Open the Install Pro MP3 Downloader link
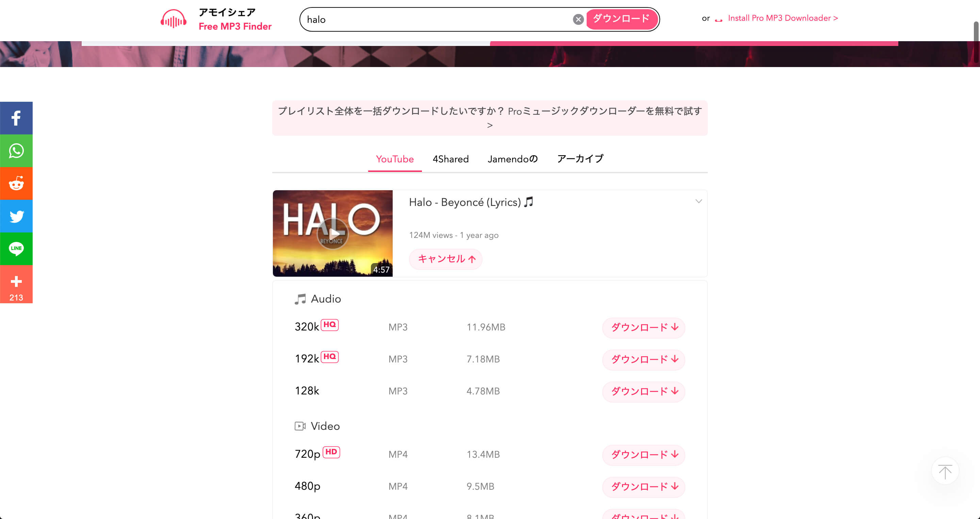 pyautogui.click(x=783, y=18)
